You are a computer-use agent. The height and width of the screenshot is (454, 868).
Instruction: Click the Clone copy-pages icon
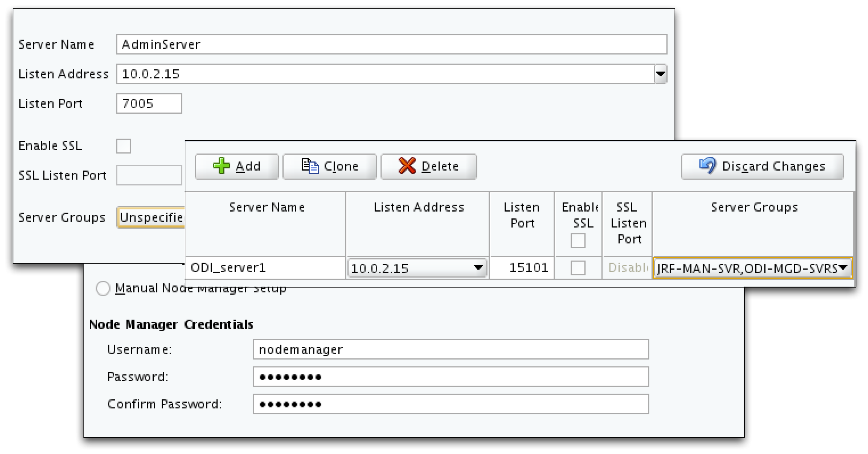(x=310, y=166)
